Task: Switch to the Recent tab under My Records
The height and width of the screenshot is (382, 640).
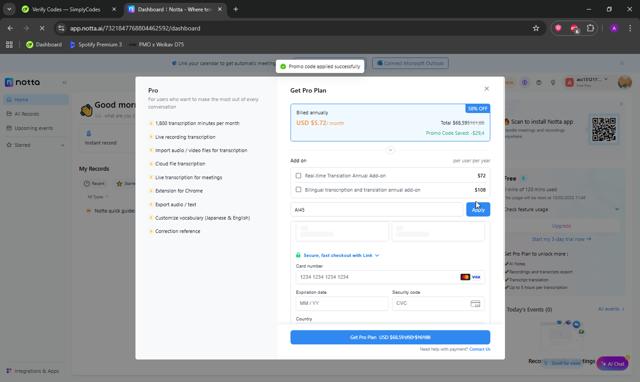Action: pos(94,184)
